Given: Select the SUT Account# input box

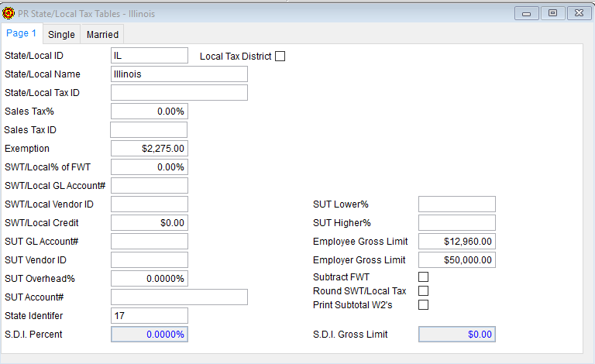Looking at the screenshot, I should click(x=180, y=297).
